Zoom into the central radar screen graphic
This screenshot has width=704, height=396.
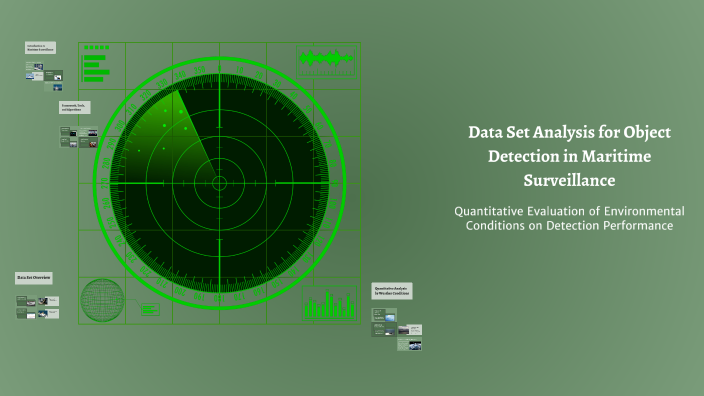click(x=220, y=183)
